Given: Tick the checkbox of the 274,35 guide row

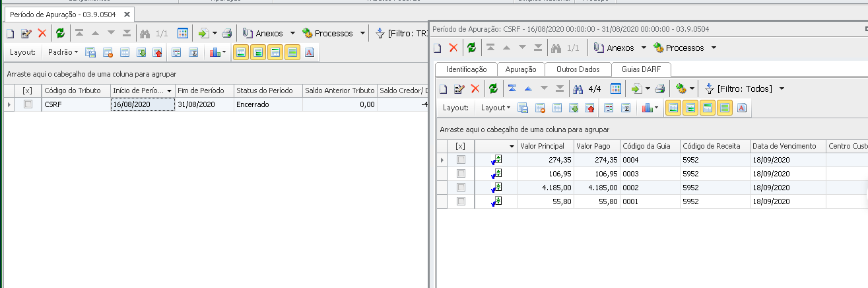Looking at the screenshot, I should [461, 160].
